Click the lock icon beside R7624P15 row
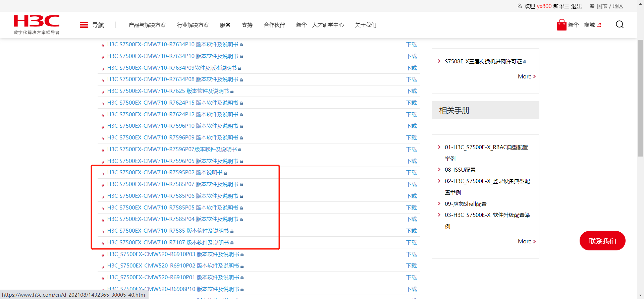Screen dimensions: 644x299 coord(241,103)
